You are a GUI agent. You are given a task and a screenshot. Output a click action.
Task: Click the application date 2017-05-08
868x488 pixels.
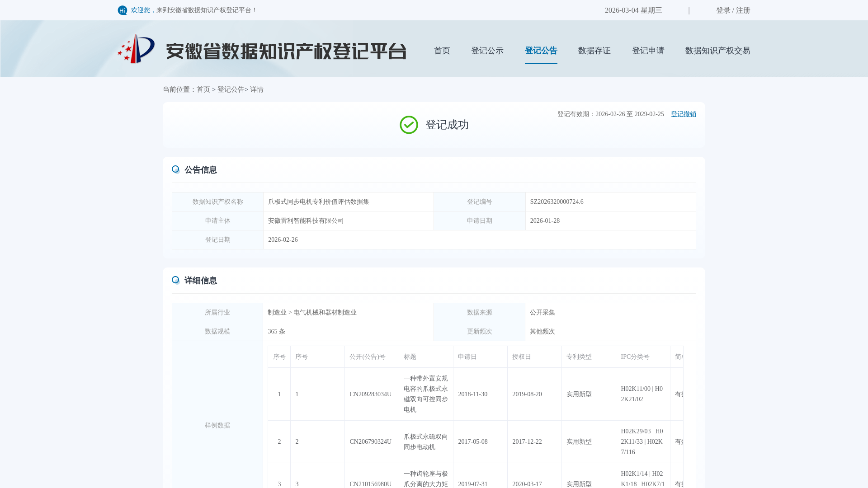[x=473, y=442]
